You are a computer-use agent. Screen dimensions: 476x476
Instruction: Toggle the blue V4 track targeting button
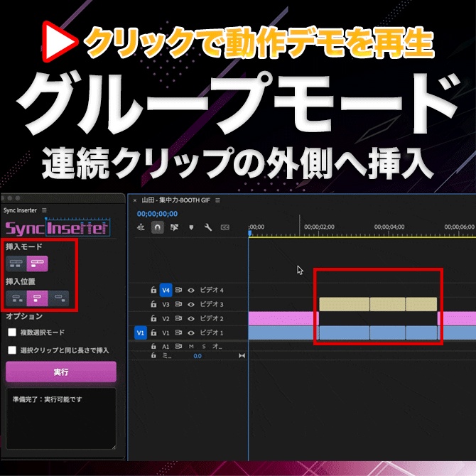166,290
